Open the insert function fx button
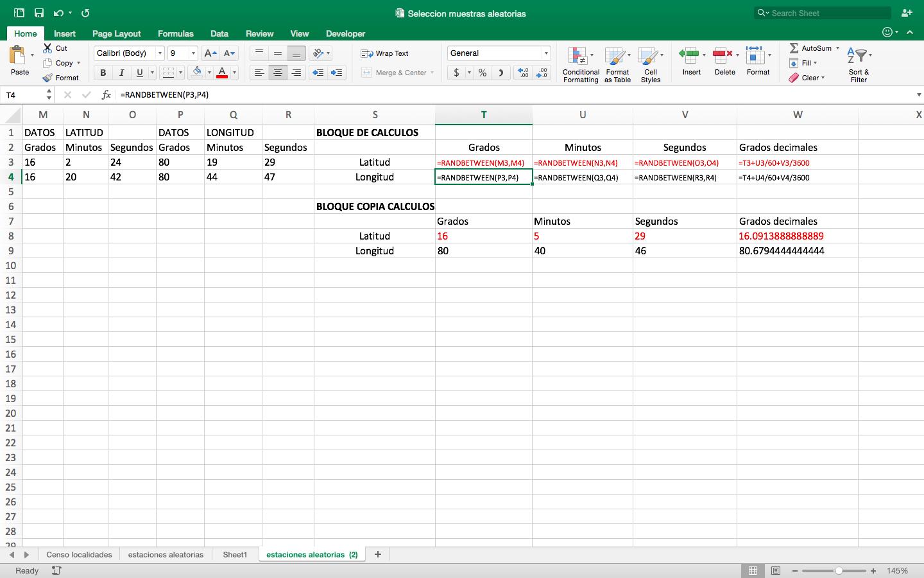924x578 pixels. click(107, 94)
